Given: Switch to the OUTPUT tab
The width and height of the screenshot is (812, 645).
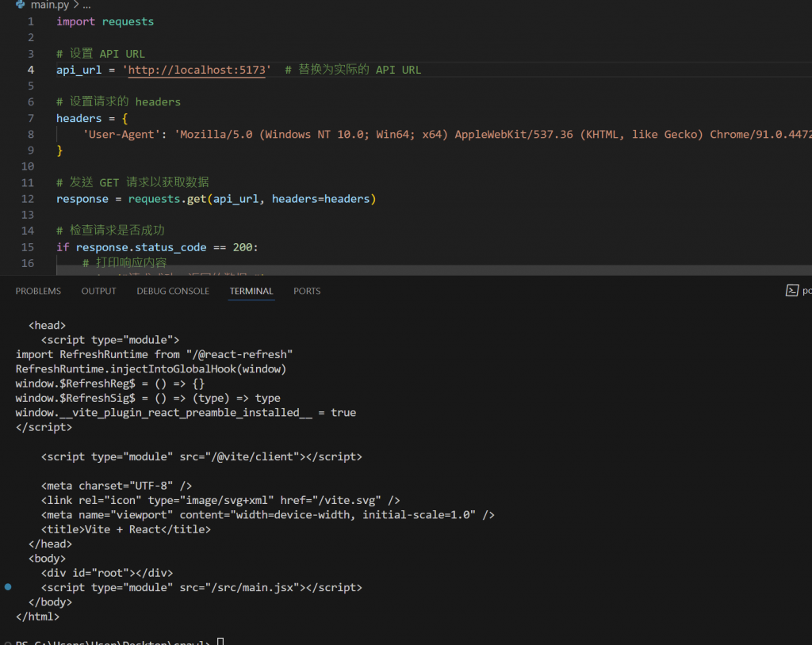Looking at the screenshot, I should pyautogui.click(x=98, y=291).
